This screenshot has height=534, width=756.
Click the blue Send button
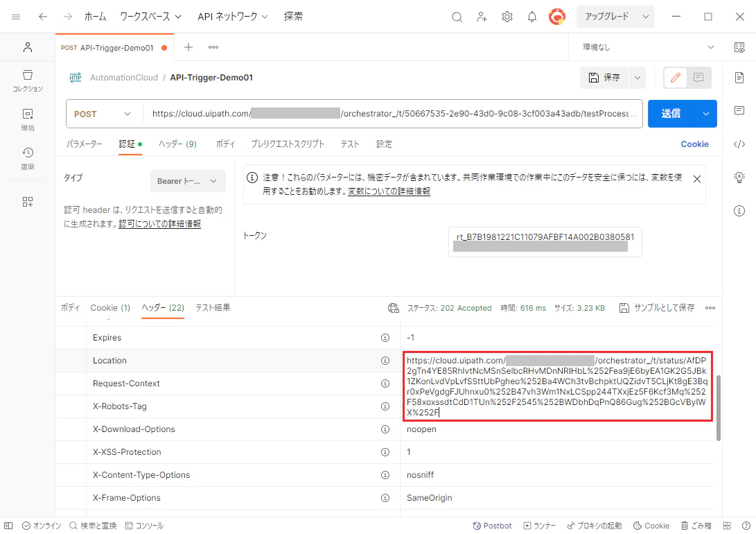671,114
